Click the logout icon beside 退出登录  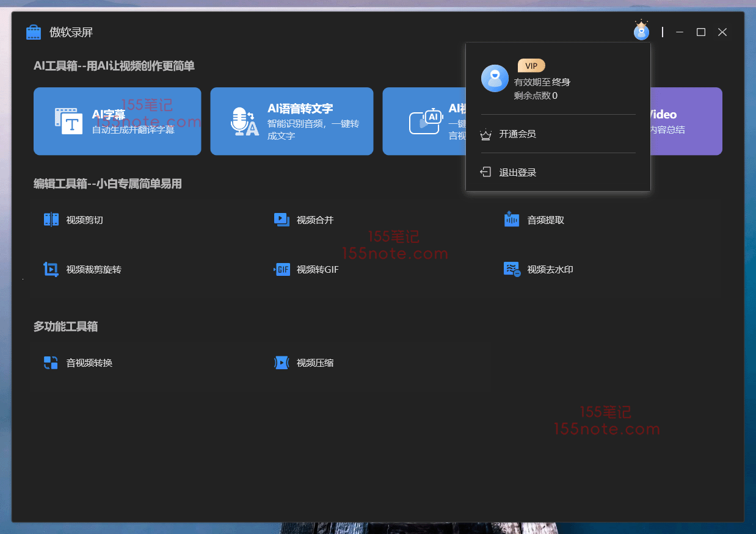pos(486,172)
